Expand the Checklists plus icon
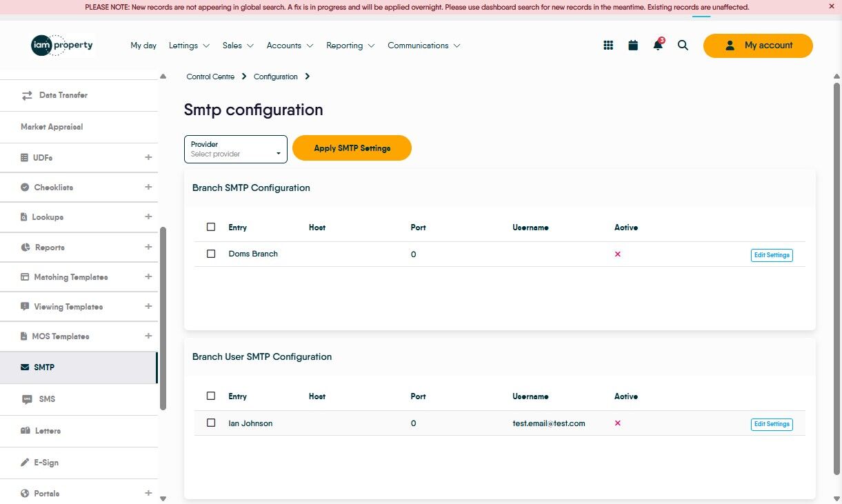The image size is (842, 504). [148, 188]
